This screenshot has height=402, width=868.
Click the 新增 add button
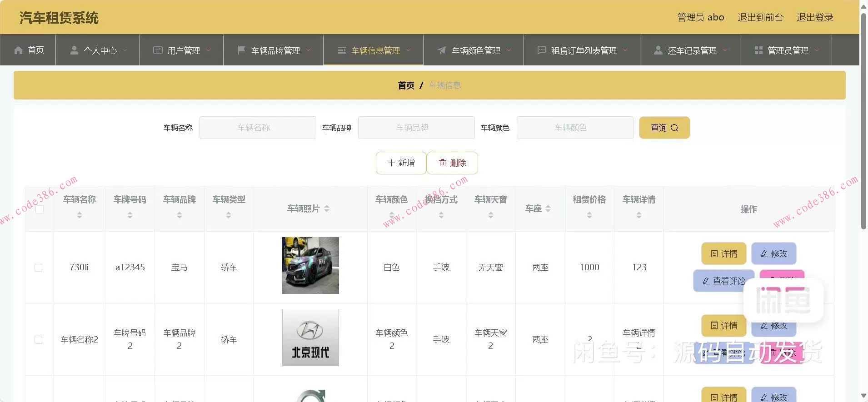(401, 163)
